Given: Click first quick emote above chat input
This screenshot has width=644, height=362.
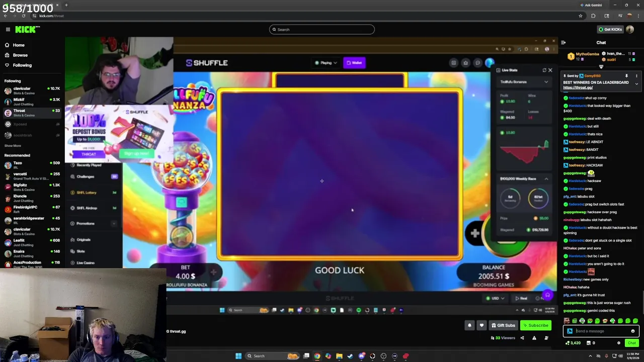Looking at the screenshot, I should (x=568, y=321).
